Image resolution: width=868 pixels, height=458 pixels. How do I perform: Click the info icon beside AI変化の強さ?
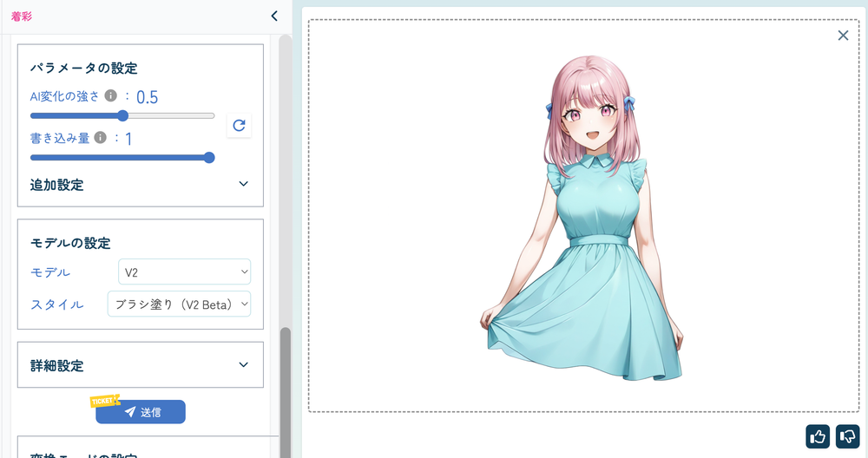tap(110, 96)
